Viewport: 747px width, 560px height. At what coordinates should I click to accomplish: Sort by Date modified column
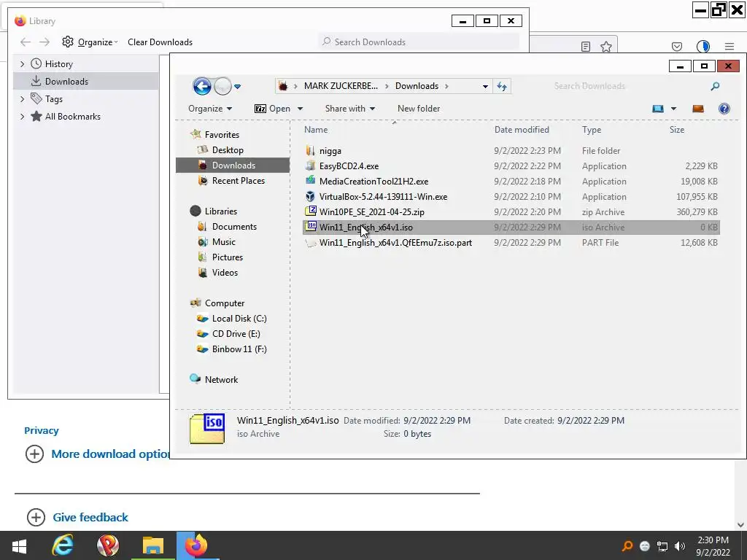[522, 130]
